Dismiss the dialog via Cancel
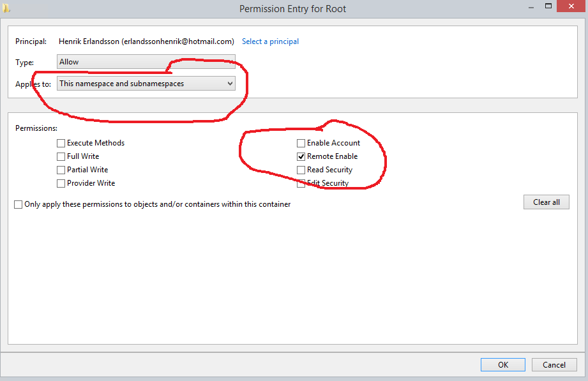Viewport: 588px width, 381px height. point(554,364)
